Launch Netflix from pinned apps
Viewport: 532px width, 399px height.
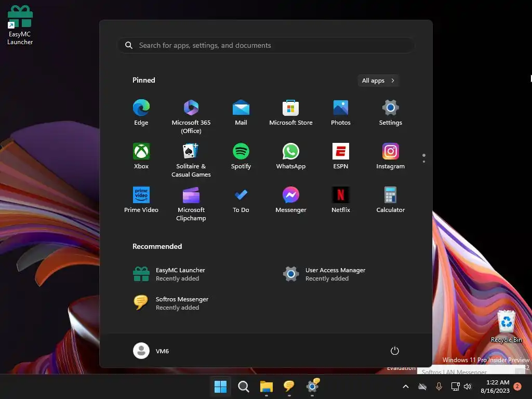(x=341, y=200)
